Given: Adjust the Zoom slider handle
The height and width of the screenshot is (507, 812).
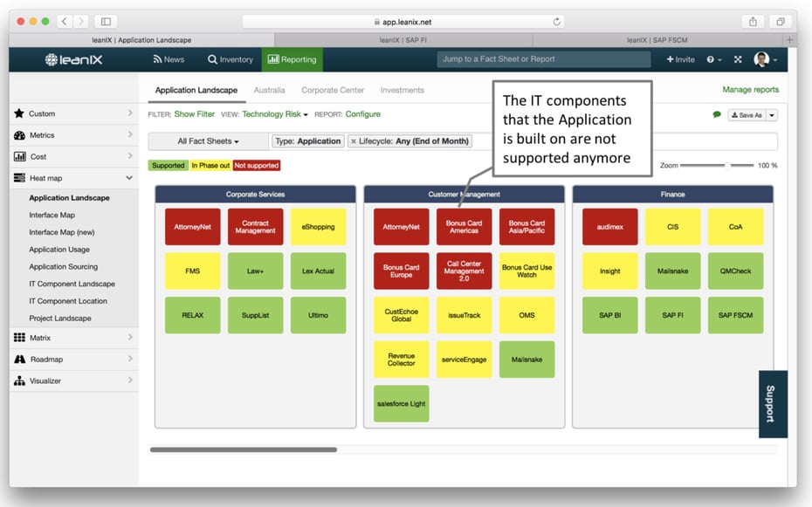Looking at the screenshot, I should click(727, 166).
